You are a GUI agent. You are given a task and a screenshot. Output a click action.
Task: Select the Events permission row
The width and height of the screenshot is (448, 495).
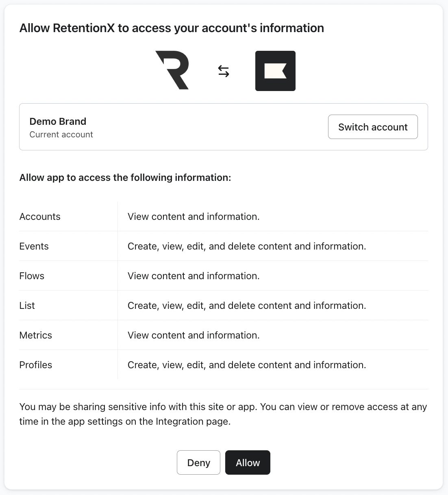(x=34, y=246)
